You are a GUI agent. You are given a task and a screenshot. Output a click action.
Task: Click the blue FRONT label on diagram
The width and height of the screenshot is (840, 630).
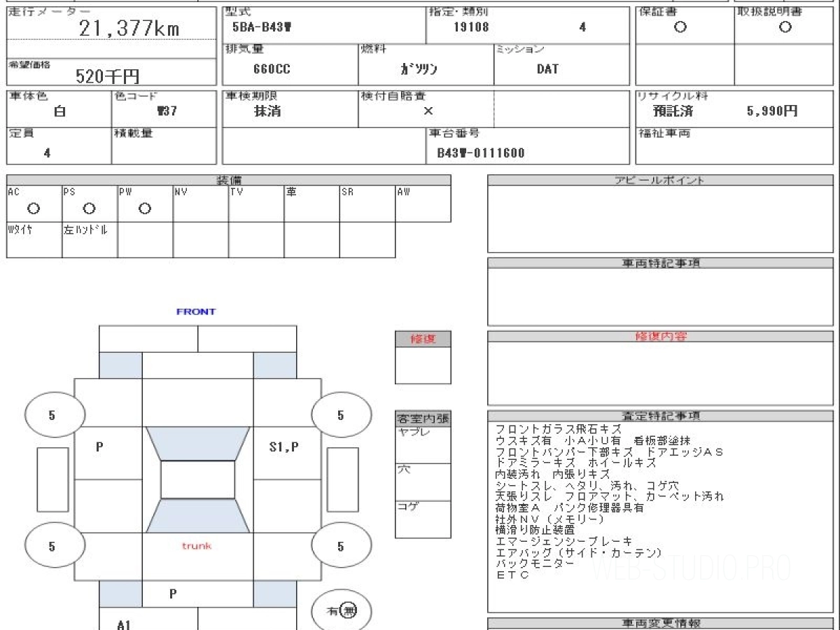196,311
